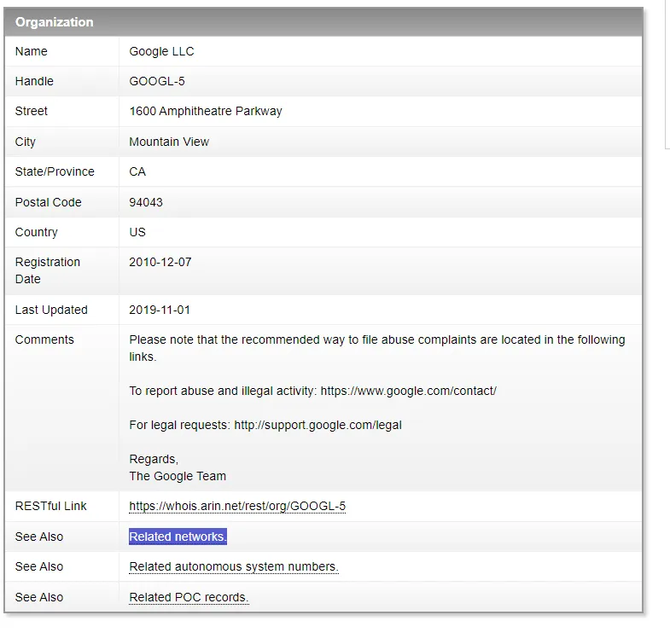Click the postal code 94043

coord(146,202)
